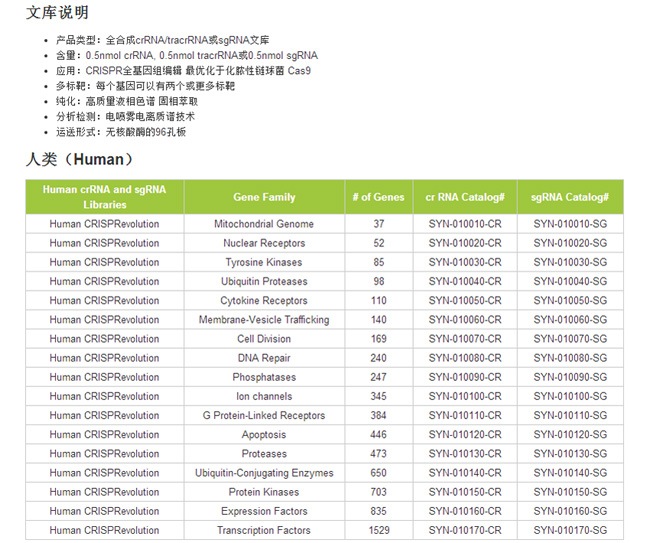Click catalog number SYN-010030-CR
This screenshot has height=543, width=650.
465,262
